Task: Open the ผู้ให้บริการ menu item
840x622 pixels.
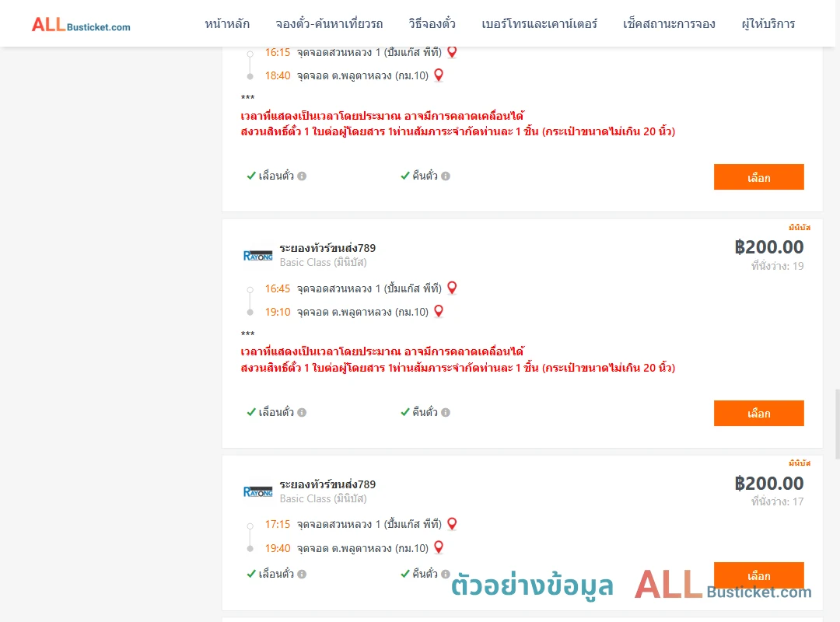Action: click(x=768, y=24)
